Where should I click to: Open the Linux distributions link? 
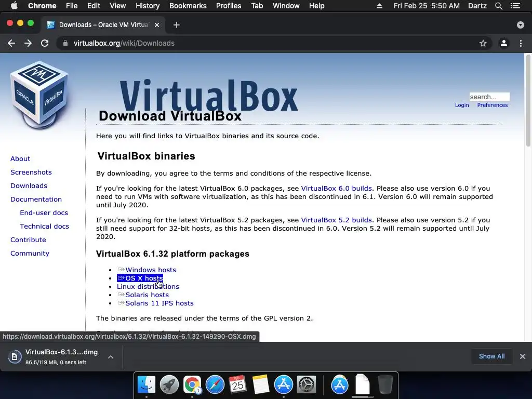point(148,286)
